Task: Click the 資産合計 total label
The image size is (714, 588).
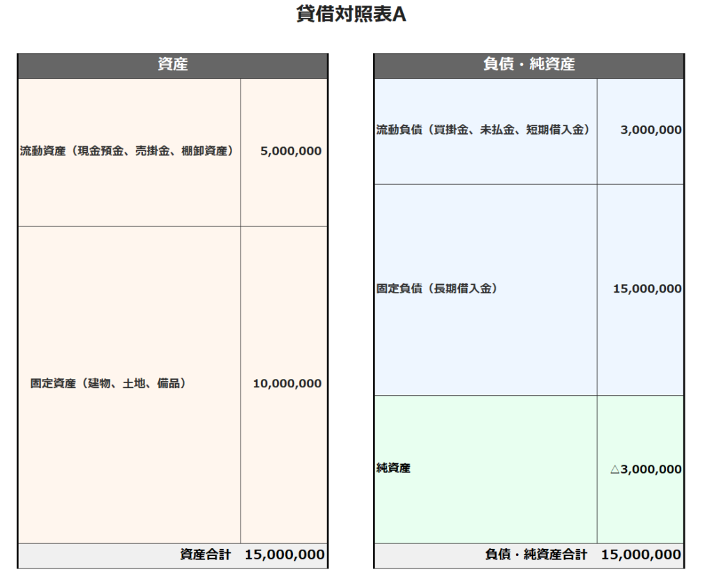Action: click(x=205, y=555)
